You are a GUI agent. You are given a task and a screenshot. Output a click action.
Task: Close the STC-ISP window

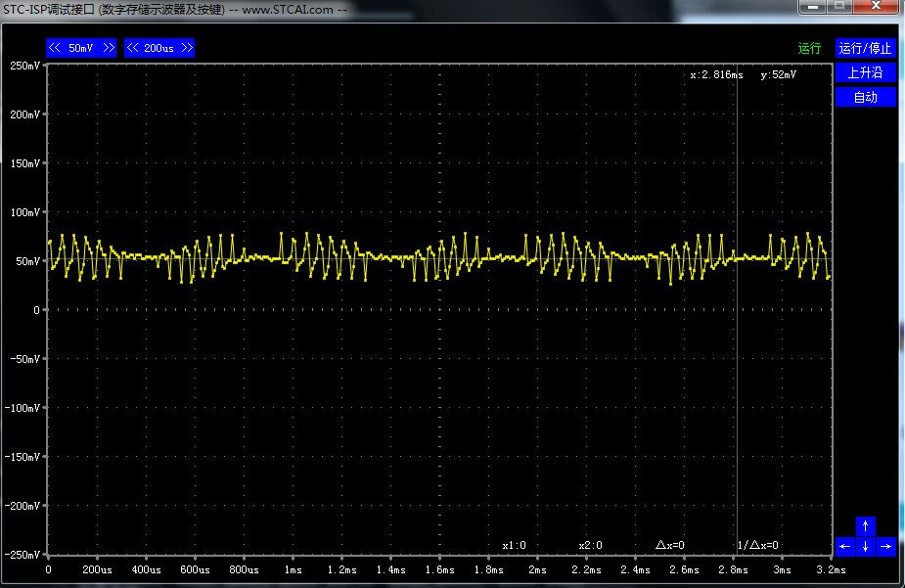pos(877,6)
